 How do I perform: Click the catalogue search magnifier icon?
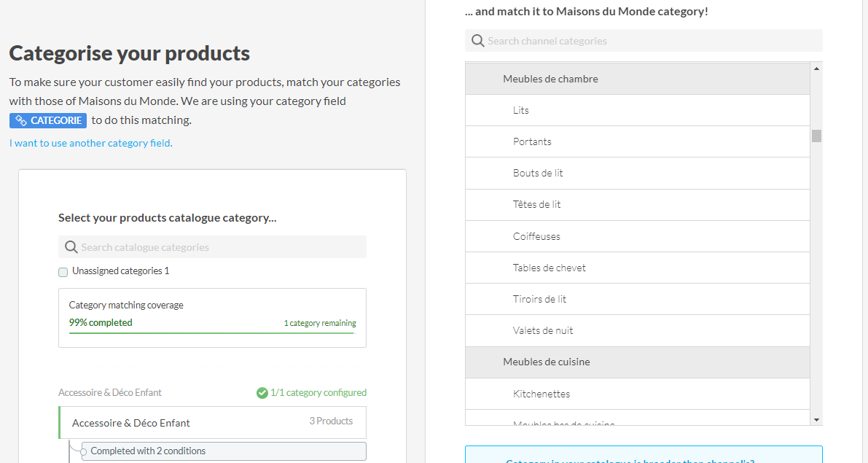[x=71, y=247]
